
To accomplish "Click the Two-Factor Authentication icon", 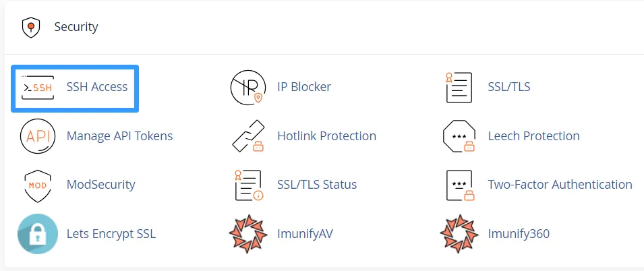I will pos(459,185).
